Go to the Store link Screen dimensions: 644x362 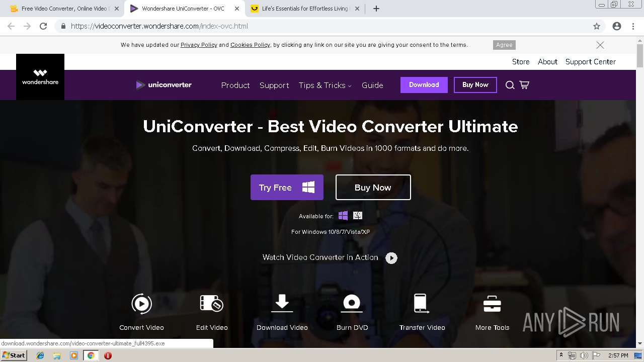(x=521, y=62)
